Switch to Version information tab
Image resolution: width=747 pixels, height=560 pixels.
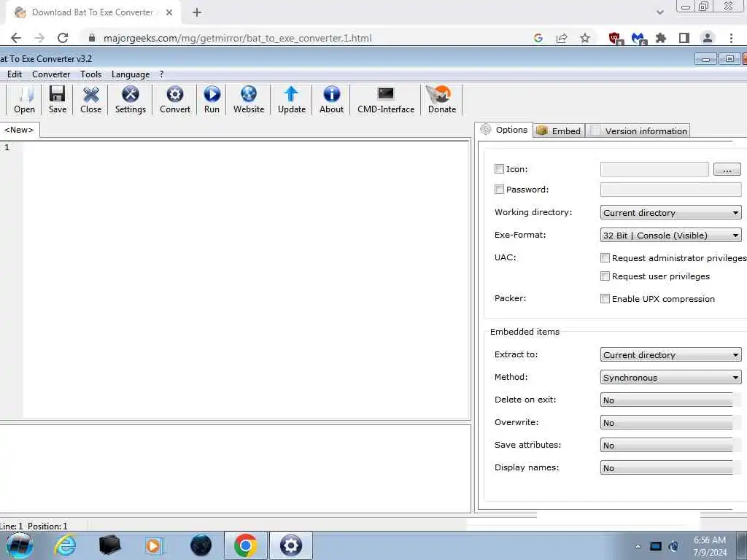(638, 131)
